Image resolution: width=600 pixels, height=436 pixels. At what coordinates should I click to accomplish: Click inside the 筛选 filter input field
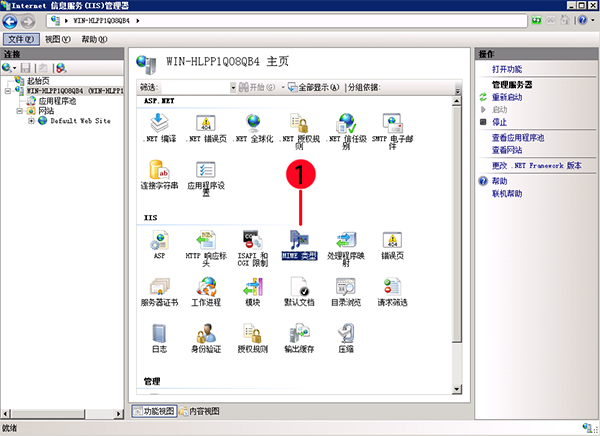point(194,88)
